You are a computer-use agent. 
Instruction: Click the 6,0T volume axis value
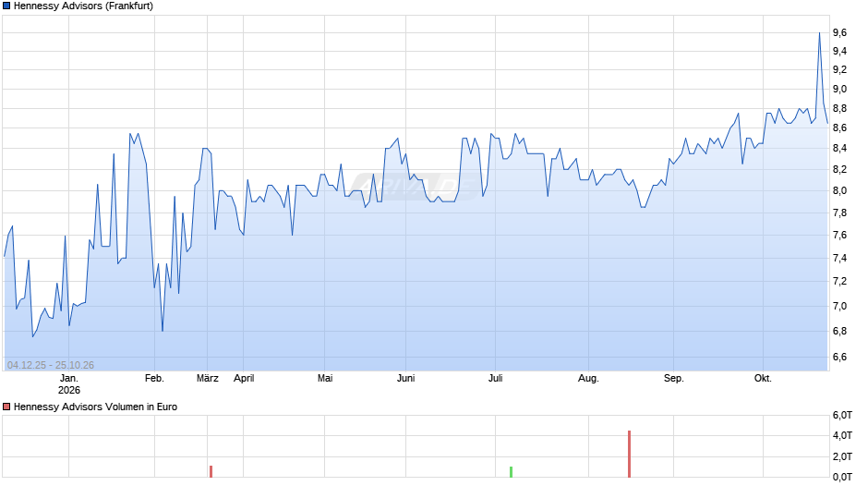pyautogui.click(x=842, y=416)
